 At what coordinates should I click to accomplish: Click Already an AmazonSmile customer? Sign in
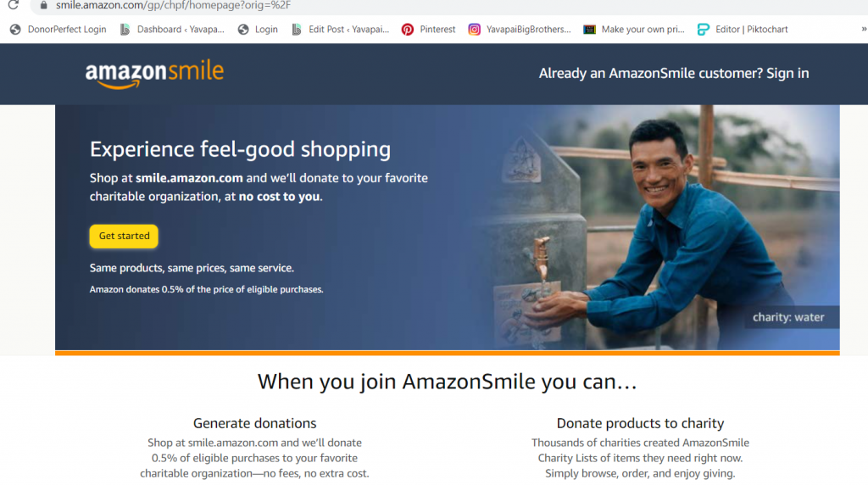click(674, 73)
